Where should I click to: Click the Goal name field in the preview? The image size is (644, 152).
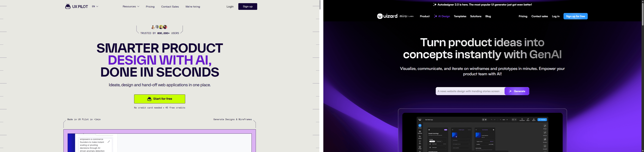pos(461,140)
